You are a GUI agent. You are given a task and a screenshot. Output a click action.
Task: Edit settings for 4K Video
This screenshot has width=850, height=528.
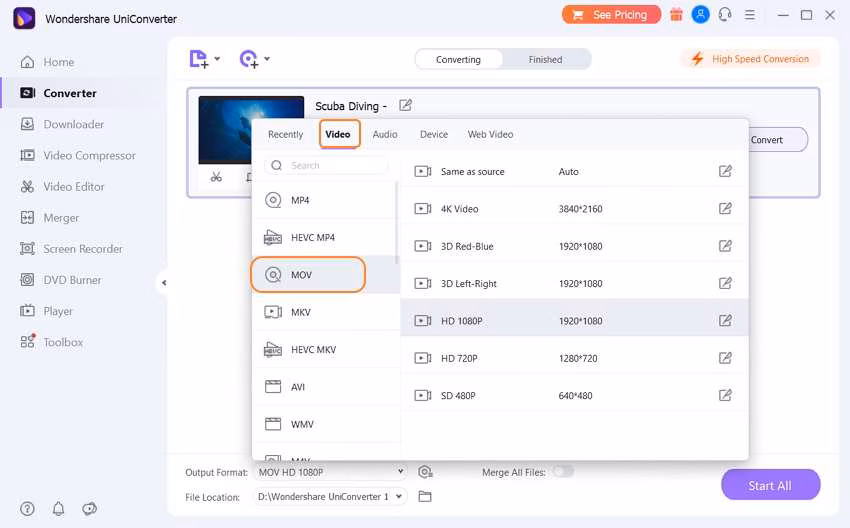tap(725, 208)
